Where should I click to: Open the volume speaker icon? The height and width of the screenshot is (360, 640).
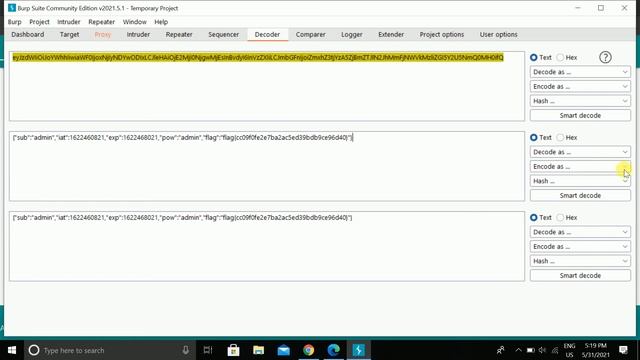pos(542,350)
